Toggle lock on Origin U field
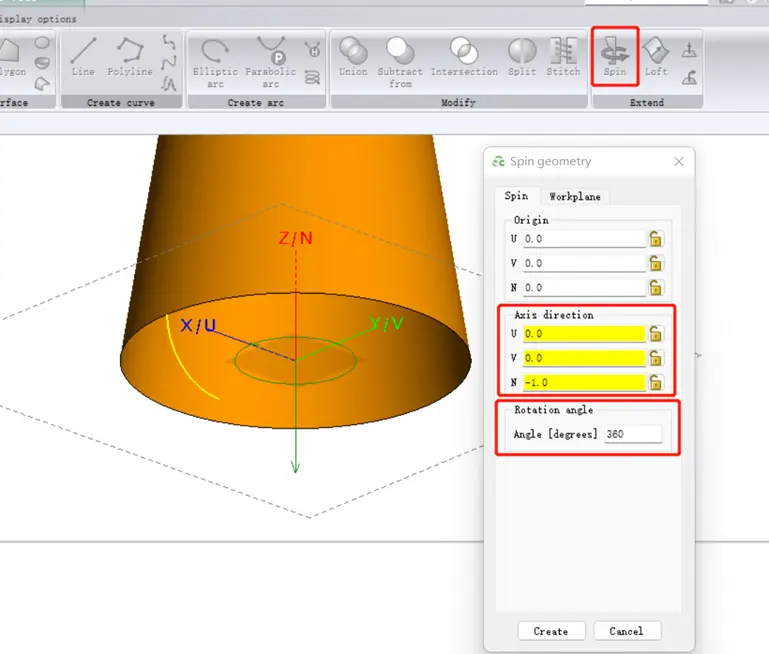Screen dimensions: 769x654 [x=656, y=239]
